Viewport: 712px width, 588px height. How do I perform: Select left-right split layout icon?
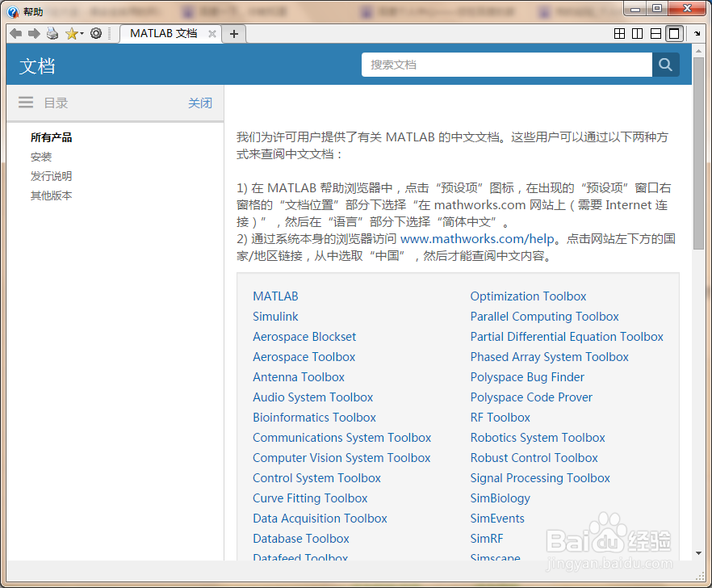[x=638, y=34]
